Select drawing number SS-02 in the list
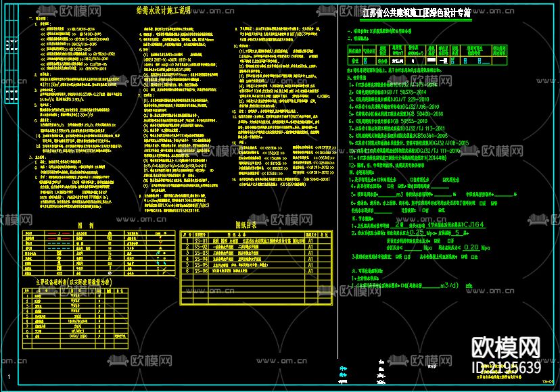This screenshot has height=392, width=560. point(201,247)
